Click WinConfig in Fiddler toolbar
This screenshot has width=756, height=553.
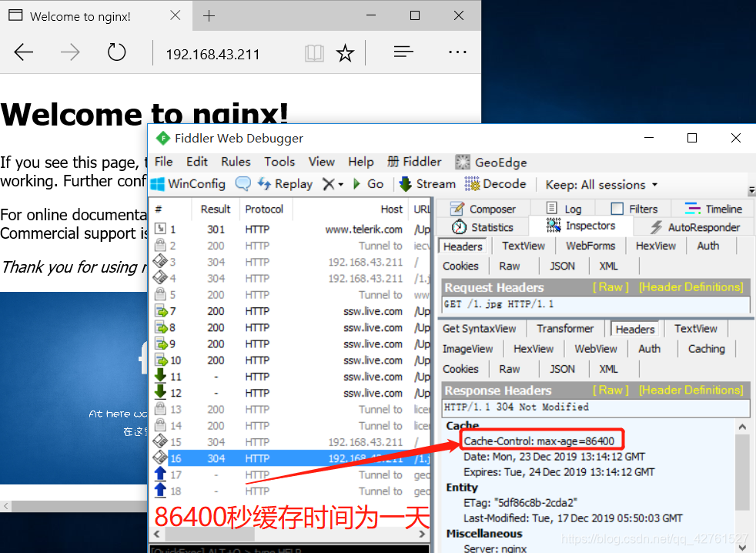tap(188, 184)
